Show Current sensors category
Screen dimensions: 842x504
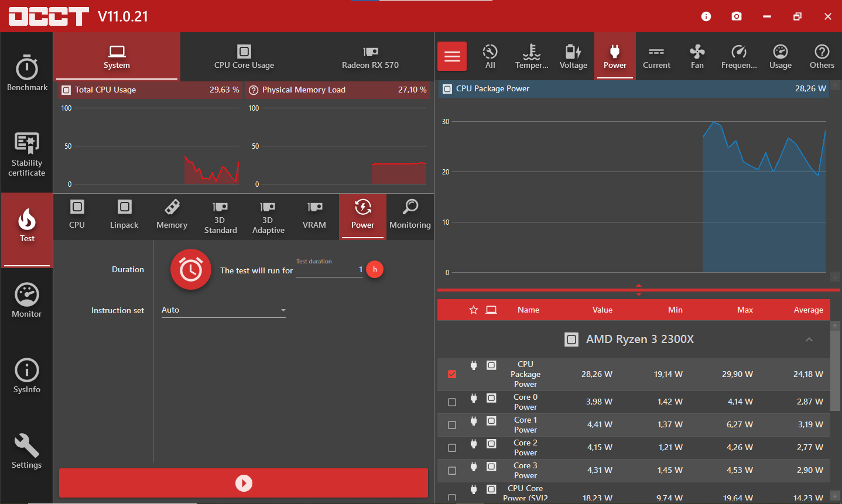coord(656,56)
